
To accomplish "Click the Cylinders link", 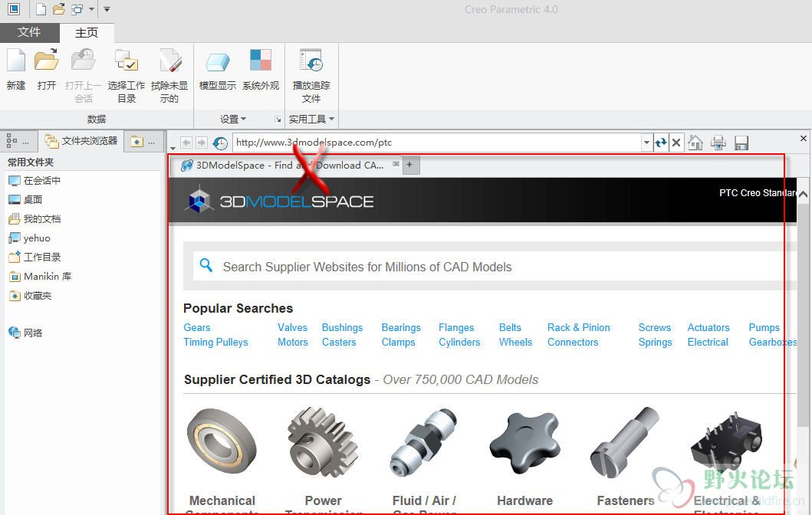I will [x=459, y=342].
